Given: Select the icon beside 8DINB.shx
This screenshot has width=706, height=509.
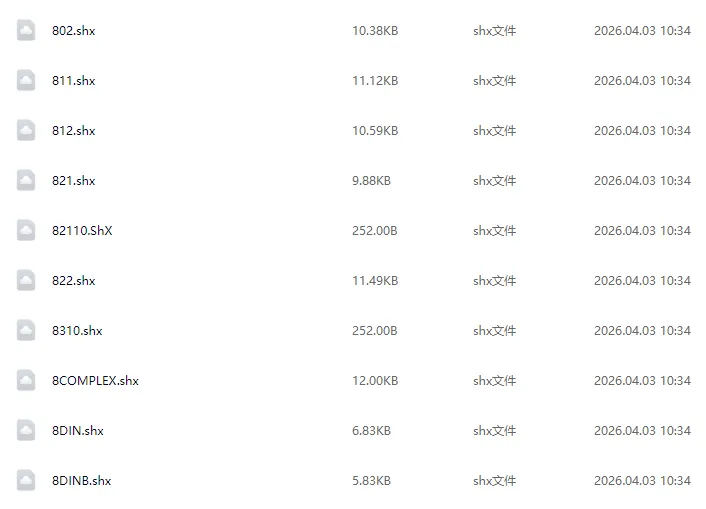Looking at the screenshot, I should pyautogui.click(x=26, y=480).
